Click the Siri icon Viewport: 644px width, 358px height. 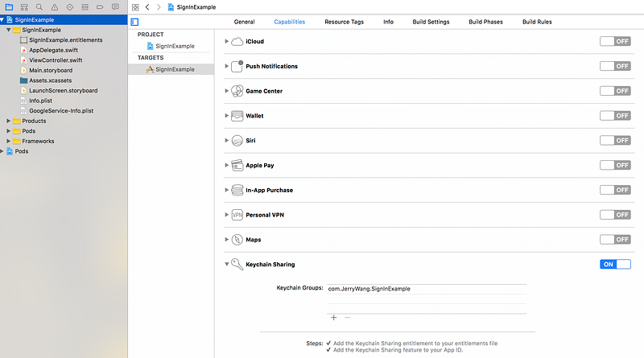tap(237, 141)
